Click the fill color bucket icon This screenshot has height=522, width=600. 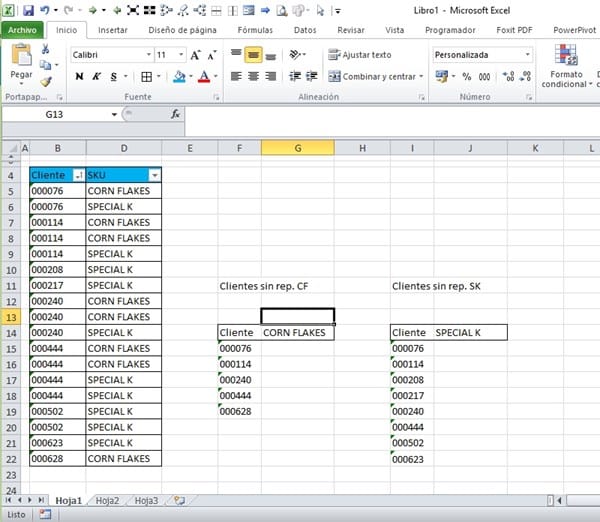178,77
